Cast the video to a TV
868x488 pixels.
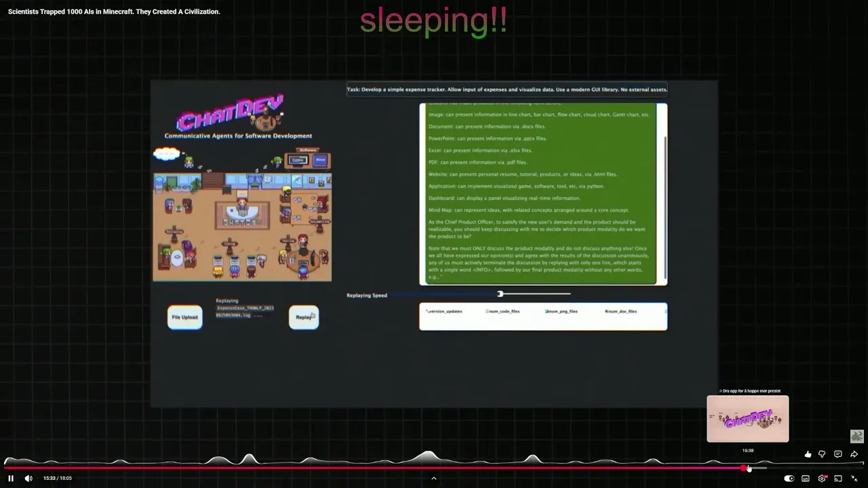point(838,479)
